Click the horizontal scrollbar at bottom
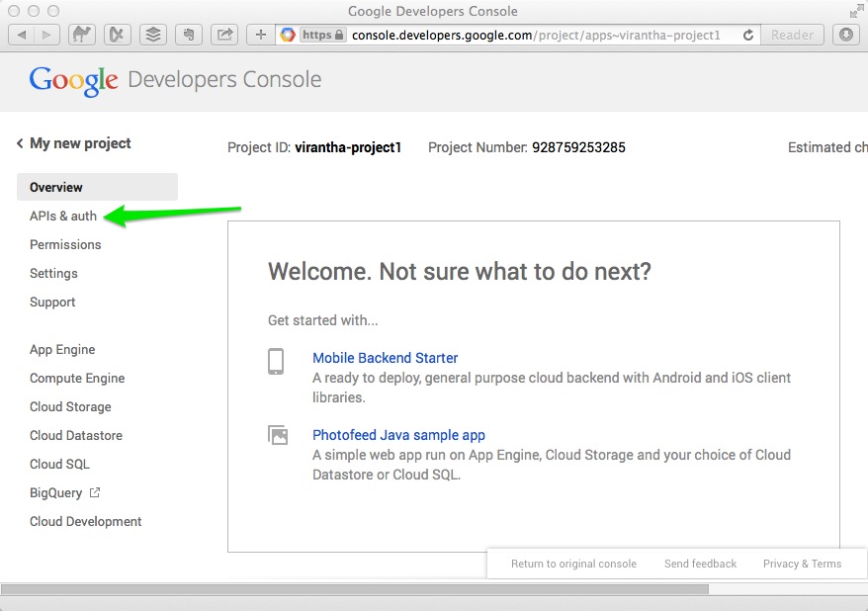Viewport: 868px width, 611px height. tap(356, 589)
